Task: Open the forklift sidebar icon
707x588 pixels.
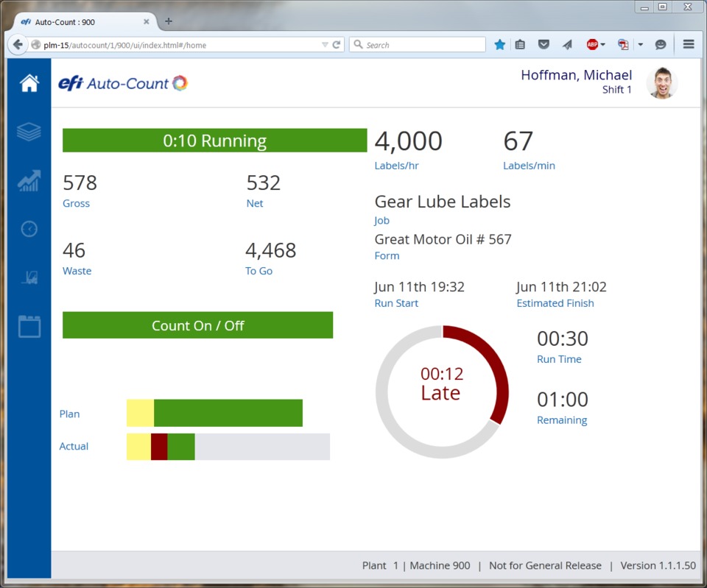Action: pyautogui.click(x=29, y=277)
